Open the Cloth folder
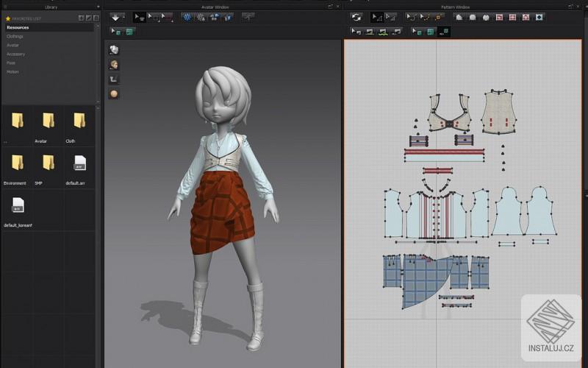The width and height of the screenshot is (588, 368). pyautogui.click(x=79, y=121)
